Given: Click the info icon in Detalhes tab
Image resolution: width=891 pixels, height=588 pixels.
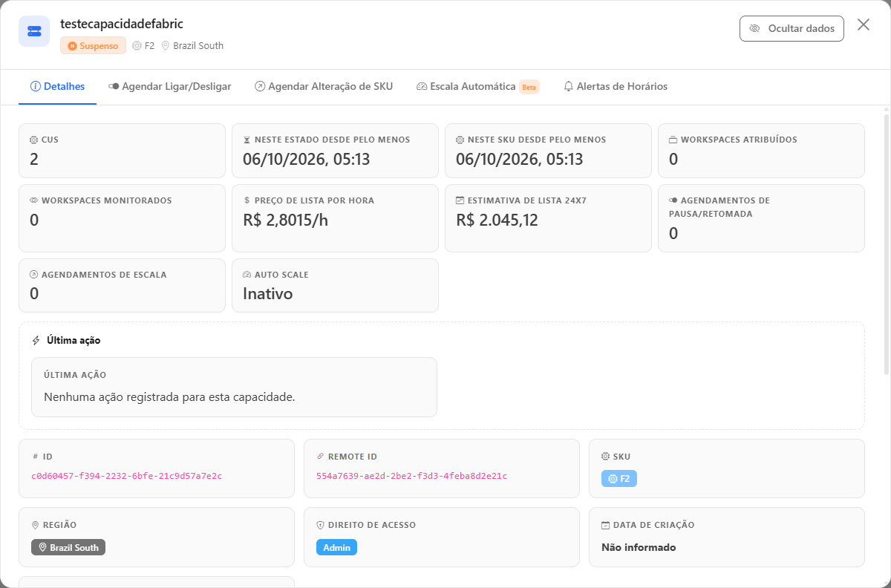Looking at the screenshot, I should [x=35, y=86].
